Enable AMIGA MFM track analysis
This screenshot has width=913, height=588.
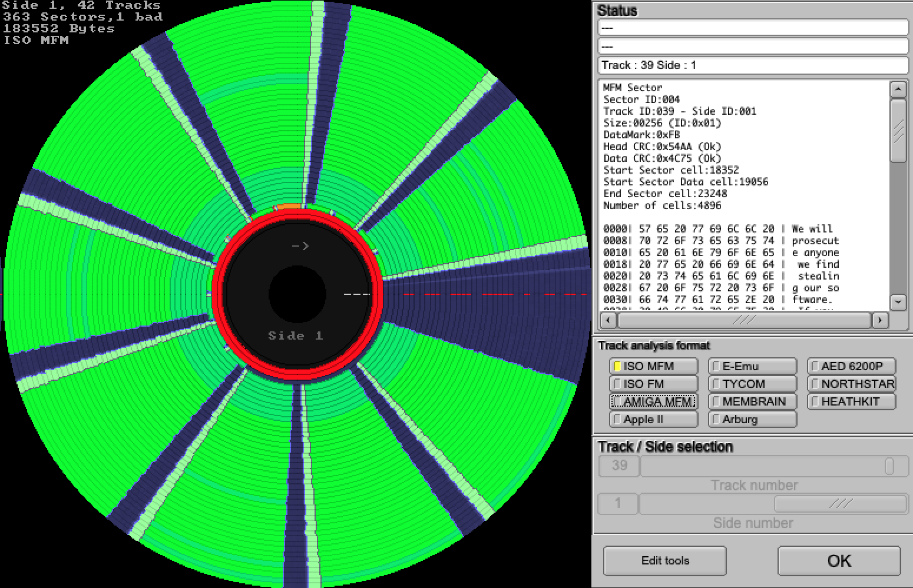653,401
